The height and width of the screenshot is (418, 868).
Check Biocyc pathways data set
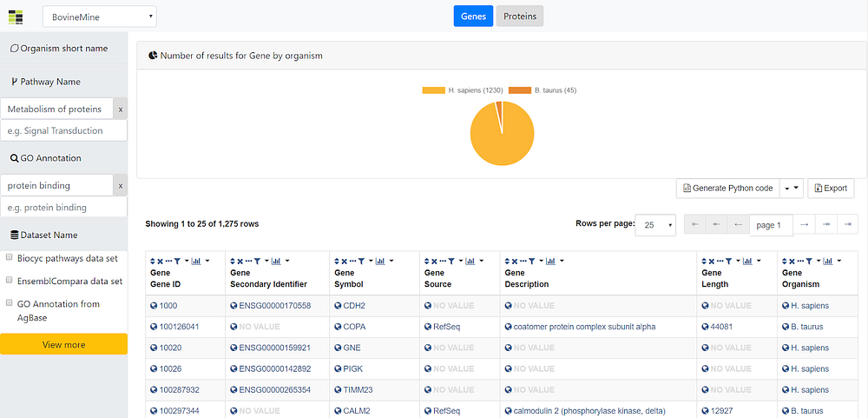click(10, 258)
